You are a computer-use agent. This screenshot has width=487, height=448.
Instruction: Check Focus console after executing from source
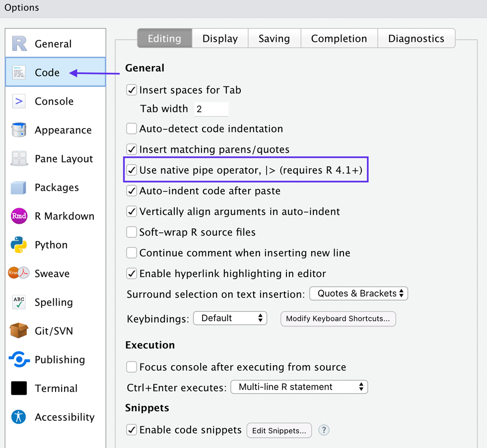click(132, 367)
